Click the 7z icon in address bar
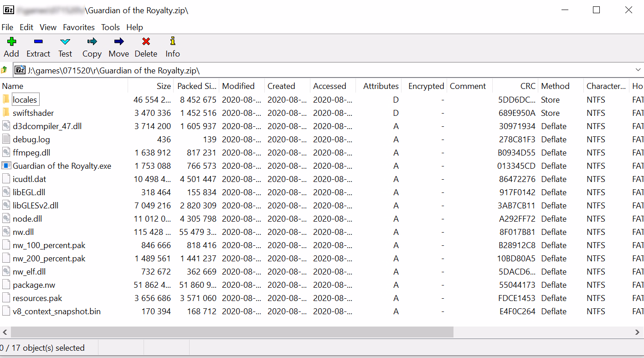The width and height of the screenshot is (644, 358). pyautogui.click(x=20, y=70)
